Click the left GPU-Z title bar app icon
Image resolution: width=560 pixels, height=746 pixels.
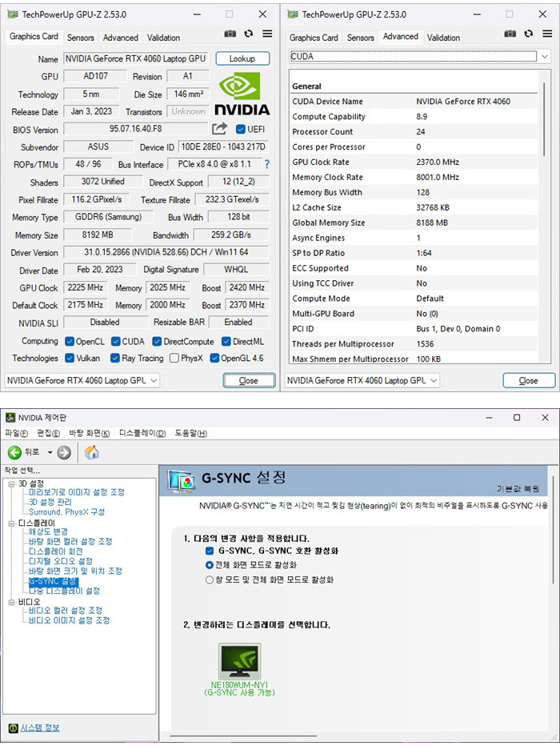pos(13,14)
